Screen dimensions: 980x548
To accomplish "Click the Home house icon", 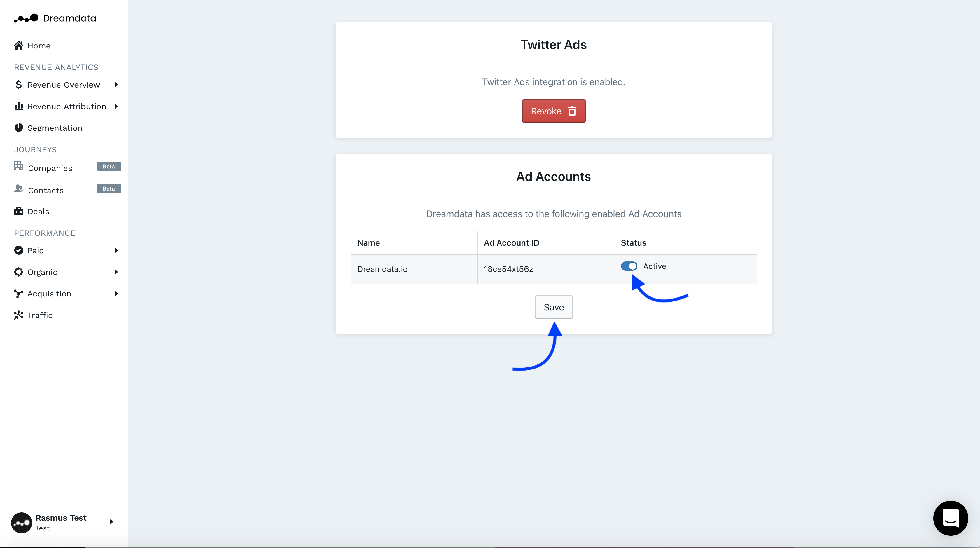I will [19, 46].
